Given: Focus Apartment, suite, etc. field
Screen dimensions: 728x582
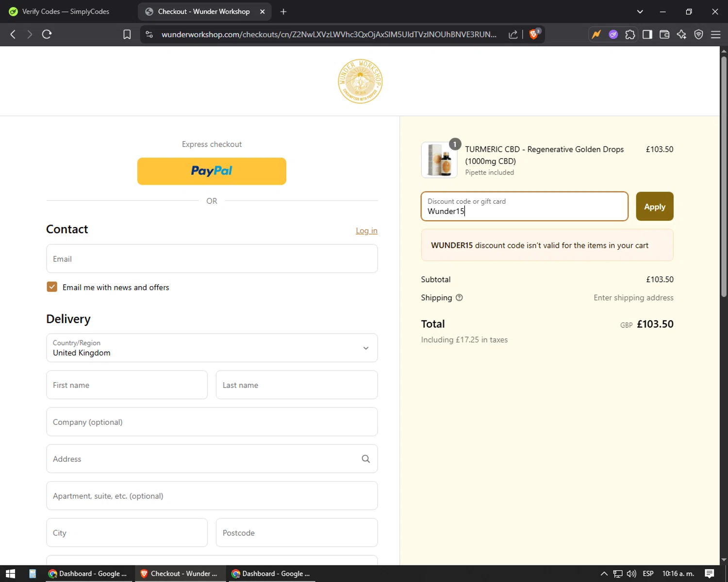Looking at the screenshot, I should [x=212, y=496].
